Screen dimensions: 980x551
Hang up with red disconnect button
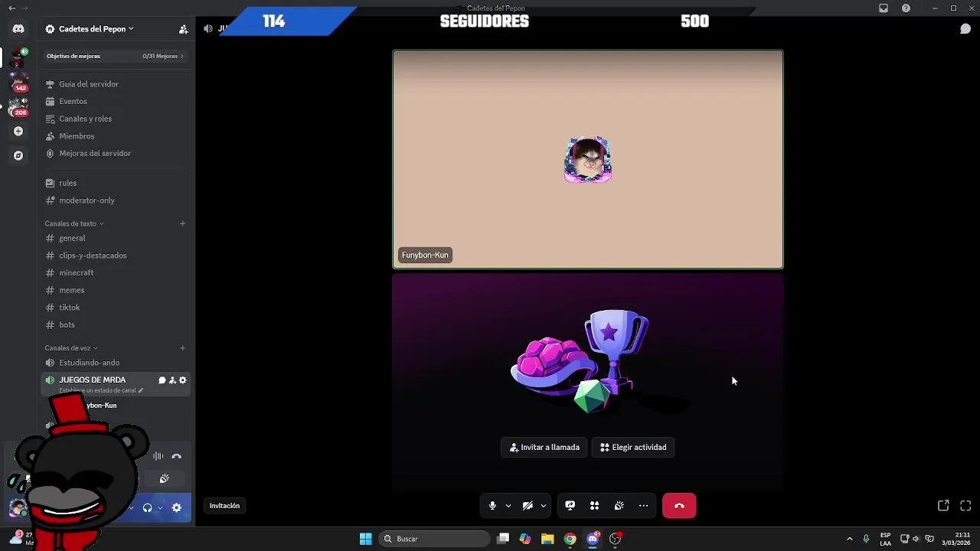tap(679, 506)
